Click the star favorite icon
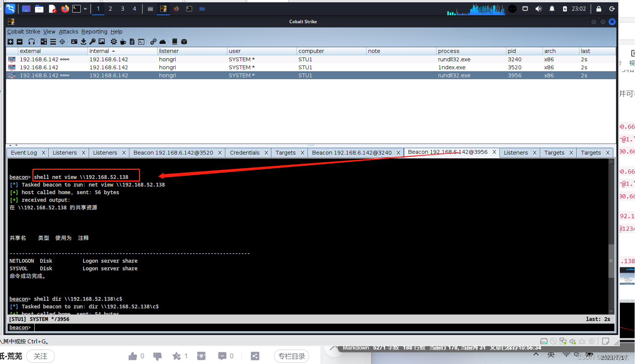 coord(176,356)
